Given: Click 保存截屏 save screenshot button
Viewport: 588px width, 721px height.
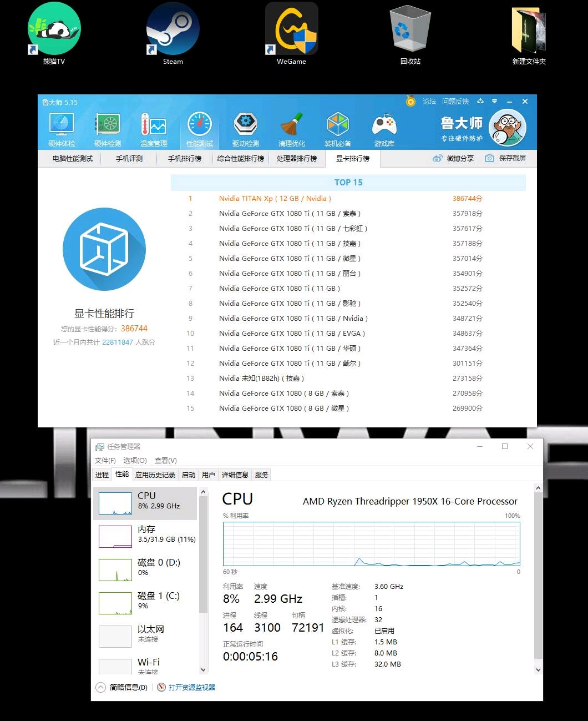Looking at the screenshot, I should (x=505, y=158).
